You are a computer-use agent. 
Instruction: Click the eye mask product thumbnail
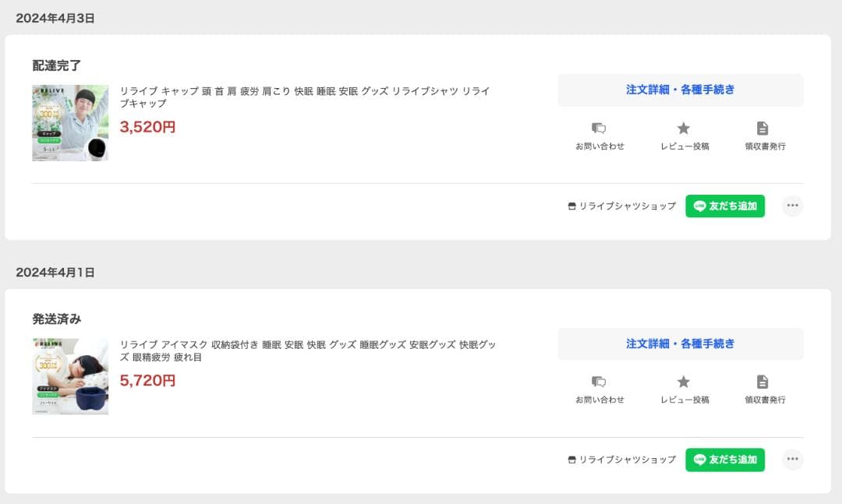tap(70, 377)
